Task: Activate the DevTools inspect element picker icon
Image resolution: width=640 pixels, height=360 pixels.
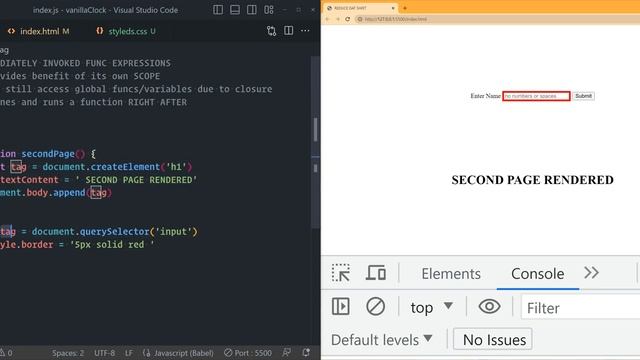Action: coord(341,273)
